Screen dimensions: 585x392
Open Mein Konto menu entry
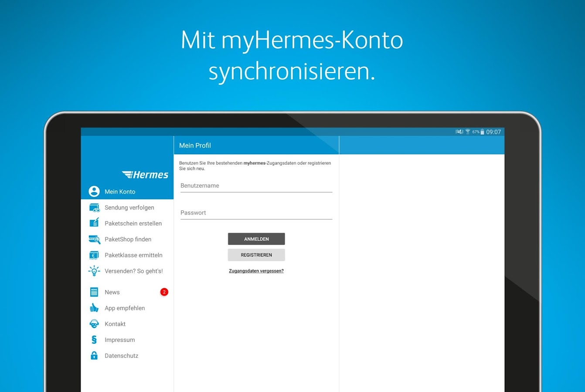click(127, 191)
